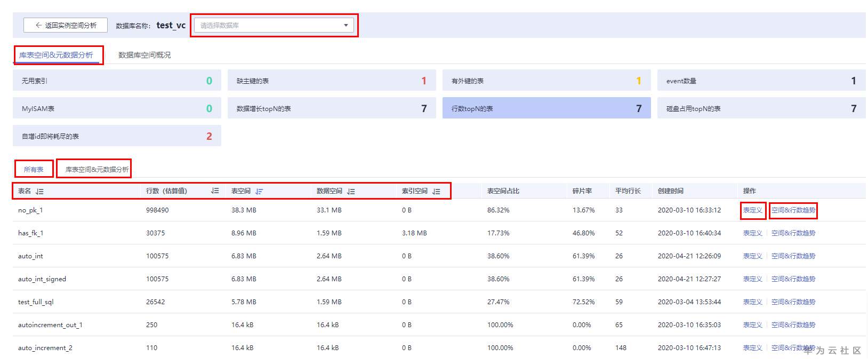868x364 pixels.
Task: Sort table by 表名 column icon
Action: coord(39,191)
